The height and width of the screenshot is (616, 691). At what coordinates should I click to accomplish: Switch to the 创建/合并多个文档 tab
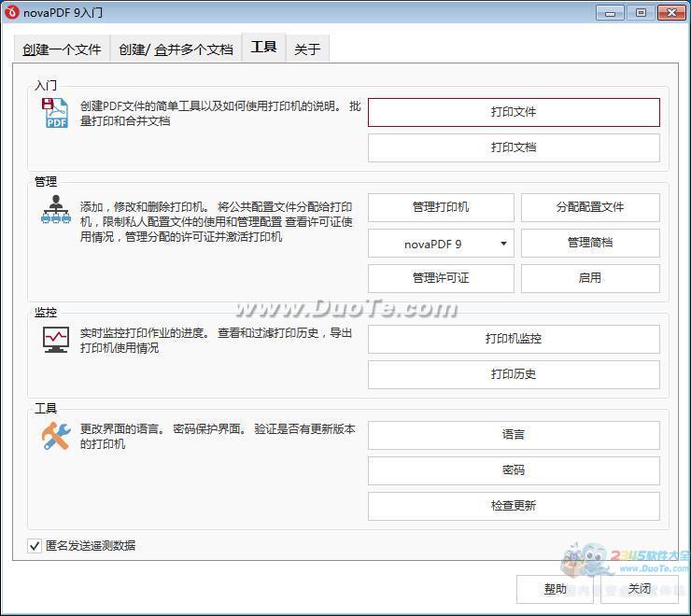tap(176, 49)
